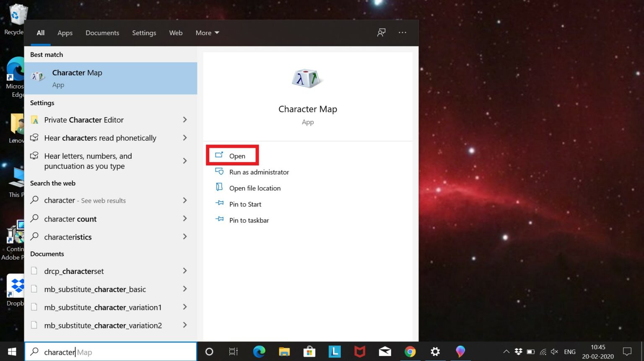Expand the character count search suggestion
This screenshot has height=361, width=644.
point(185,219)
